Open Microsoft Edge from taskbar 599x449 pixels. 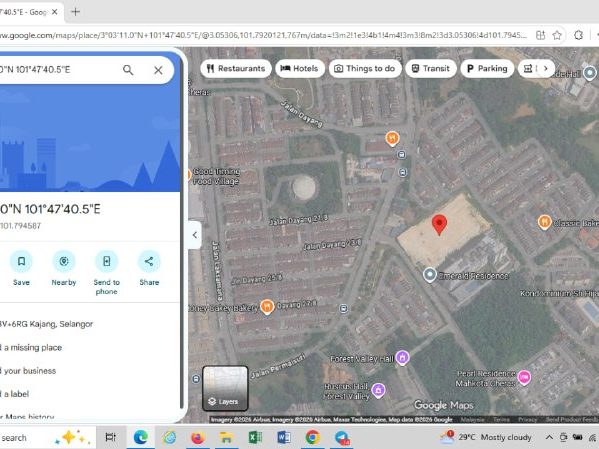[141, 437]
